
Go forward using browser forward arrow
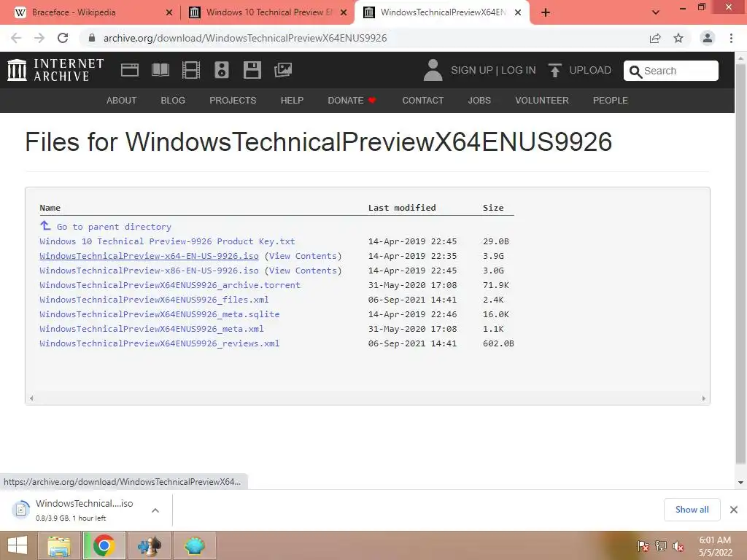pos(39,38)
